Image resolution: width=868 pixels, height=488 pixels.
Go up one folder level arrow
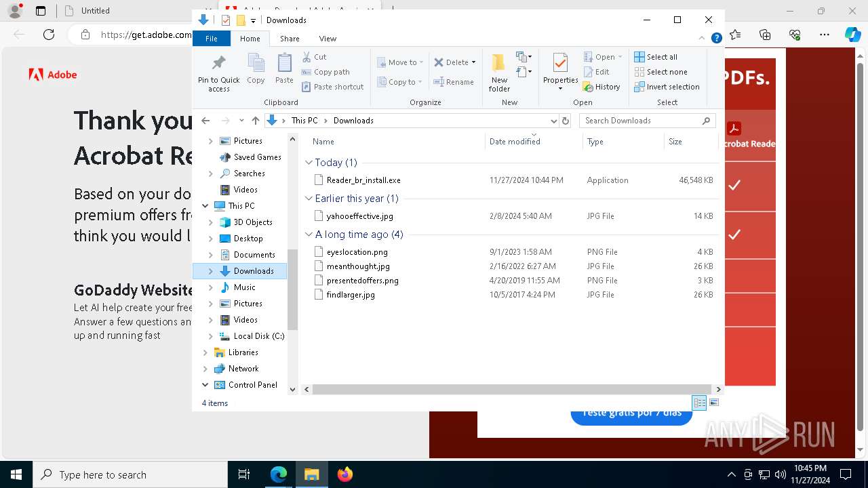click(x=255, y=121)
